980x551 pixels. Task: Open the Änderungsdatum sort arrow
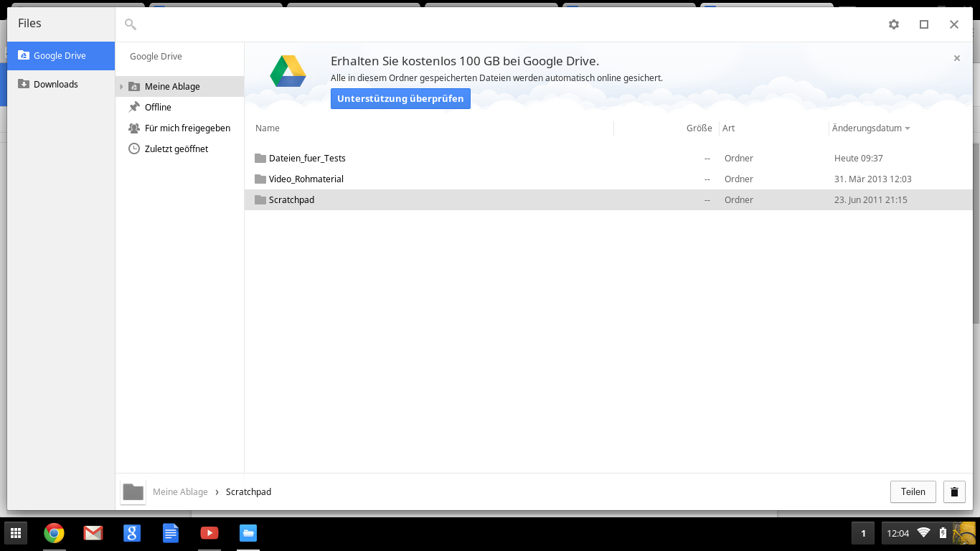point(908,128)
